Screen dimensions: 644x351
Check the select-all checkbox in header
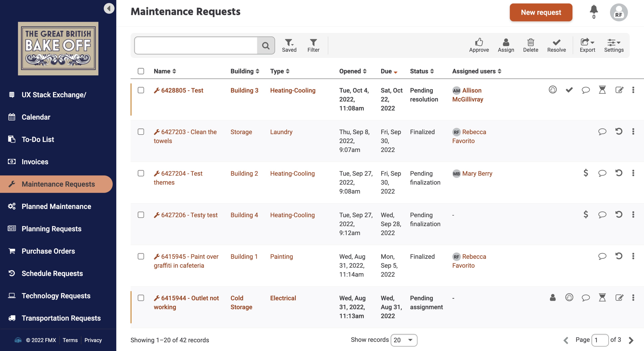(141, 71)
